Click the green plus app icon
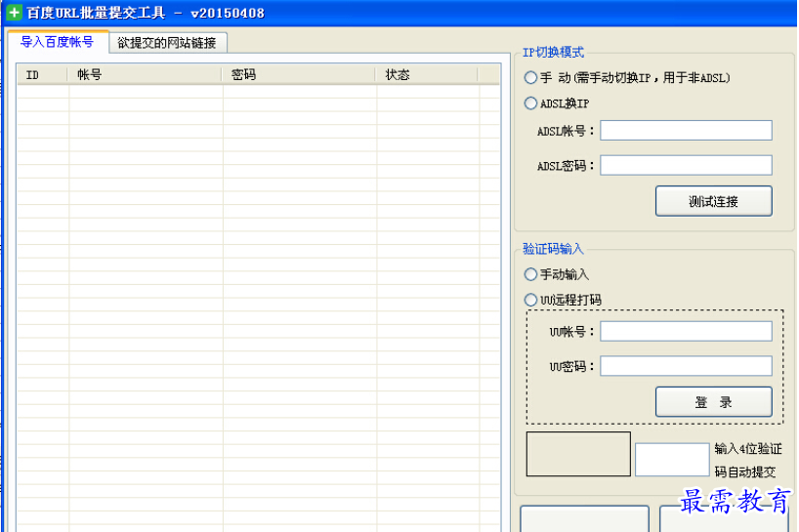The height and width of the screenshot is (532, 799). (x=15, y=12)
